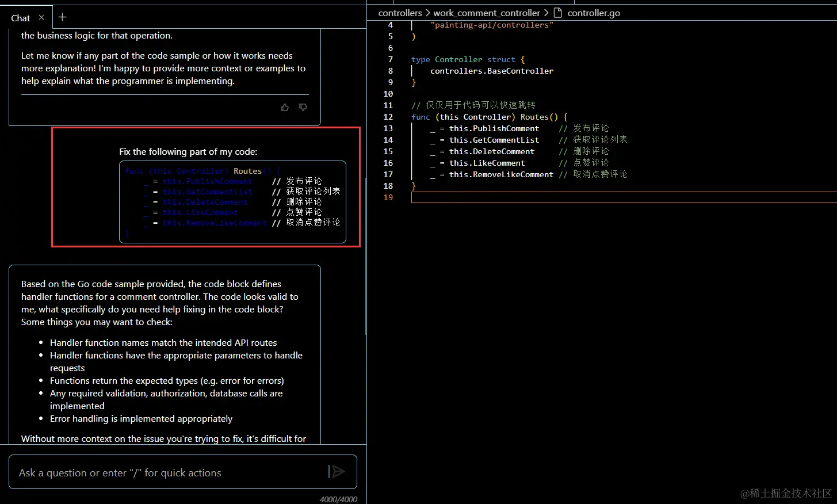Open a new chat tab with plus

tap(63, 17)
